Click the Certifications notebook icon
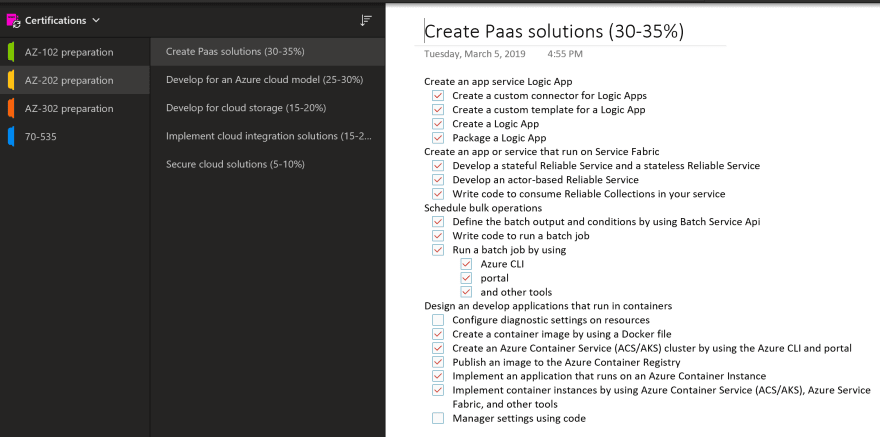The height and width of the screenshot is (437, 880). pos(13,21)
